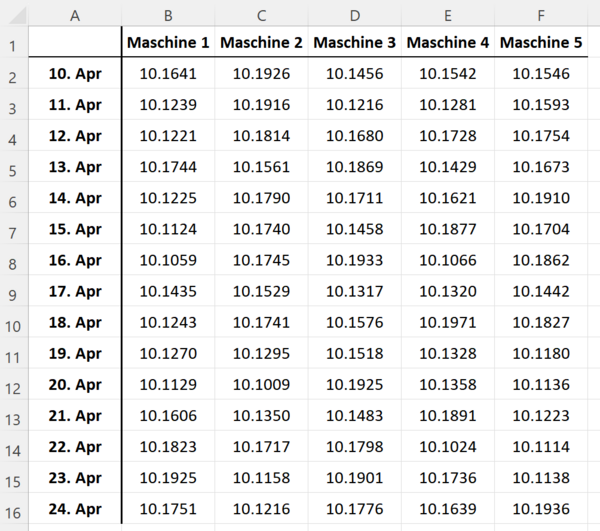
Task: Click cell with value 10.1936
Action: coord(541,508)
